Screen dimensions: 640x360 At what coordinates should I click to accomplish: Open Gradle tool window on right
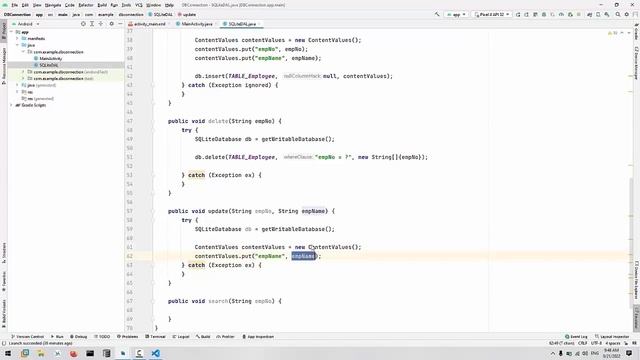click(x=636, y=33)
